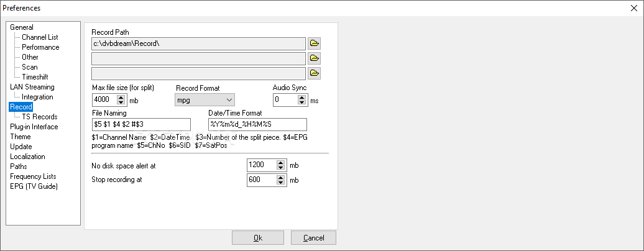The image size is (644, 251).
Task: Open Performance settings page
Action: 40,47
